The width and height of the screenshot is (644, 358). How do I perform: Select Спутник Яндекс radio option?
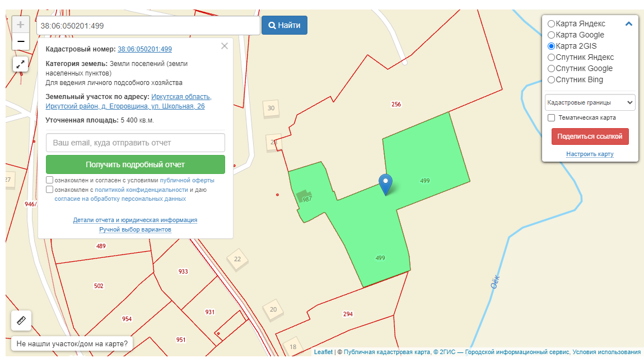click(551, 57)
